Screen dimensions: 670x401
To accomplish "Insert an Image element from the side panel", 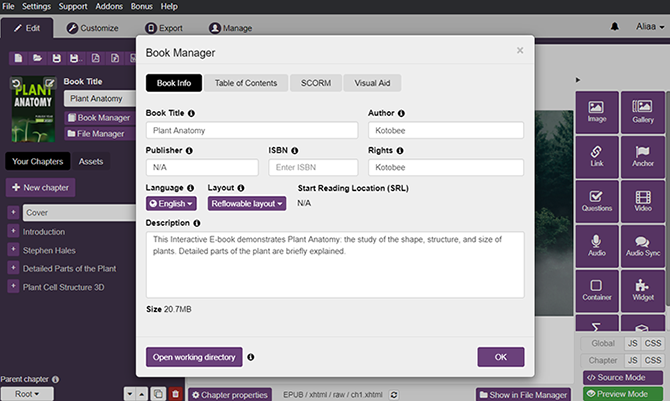I will pyautogui.click(x=597, y=112).
